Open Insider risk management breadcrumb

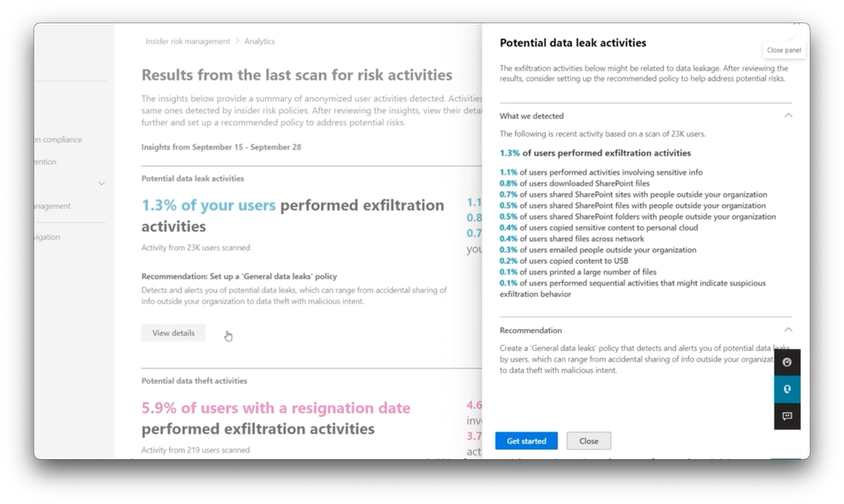(x=188, y=41)
